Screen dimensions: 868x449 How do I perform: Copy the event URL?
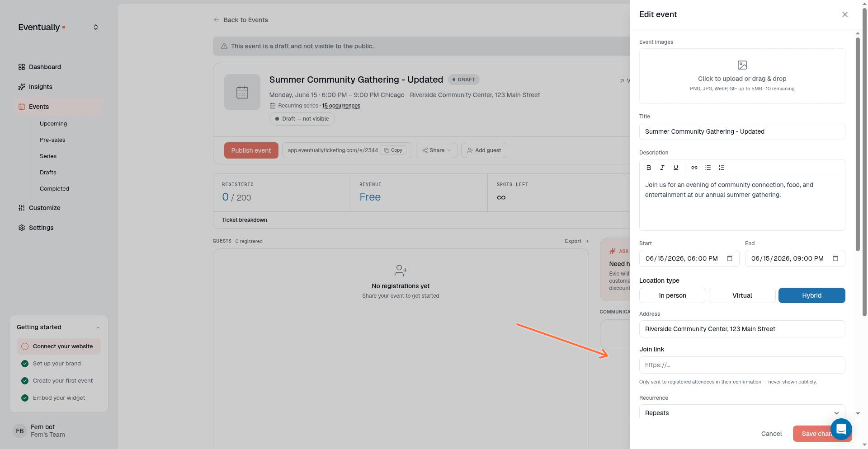[x=393, y=150]
